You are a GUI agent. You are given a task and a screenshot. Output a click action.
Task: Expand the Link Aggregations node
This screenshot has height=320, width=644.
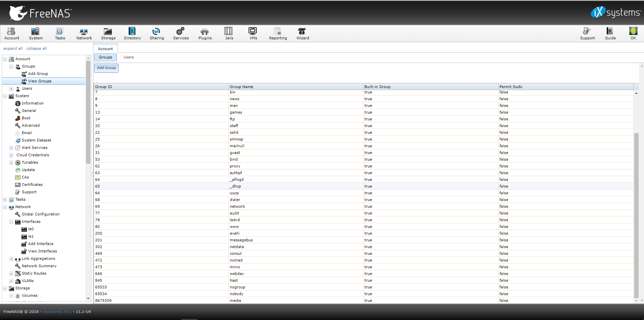point(11,258)
